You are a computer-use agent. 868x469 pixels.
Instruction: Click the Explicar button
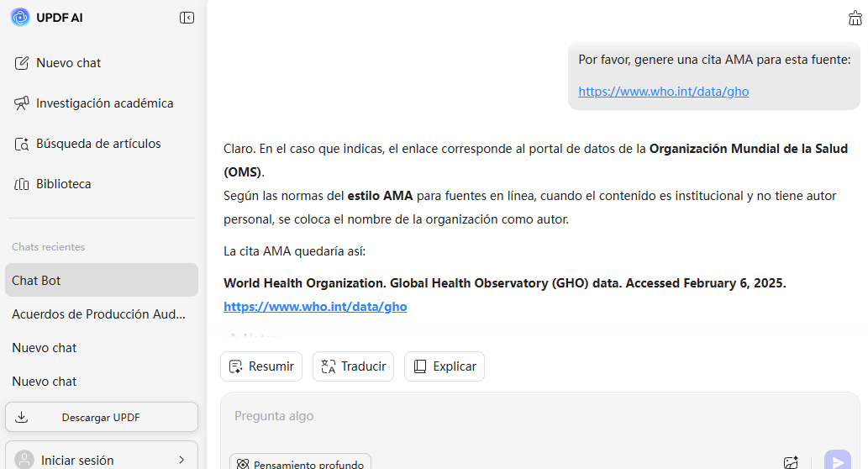point(445,366)
